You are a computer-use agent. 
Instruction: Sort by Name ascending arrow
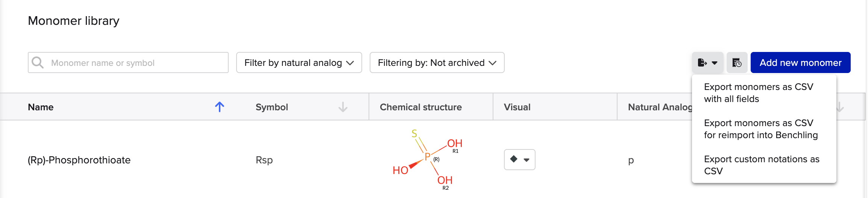tap(220, 107)
